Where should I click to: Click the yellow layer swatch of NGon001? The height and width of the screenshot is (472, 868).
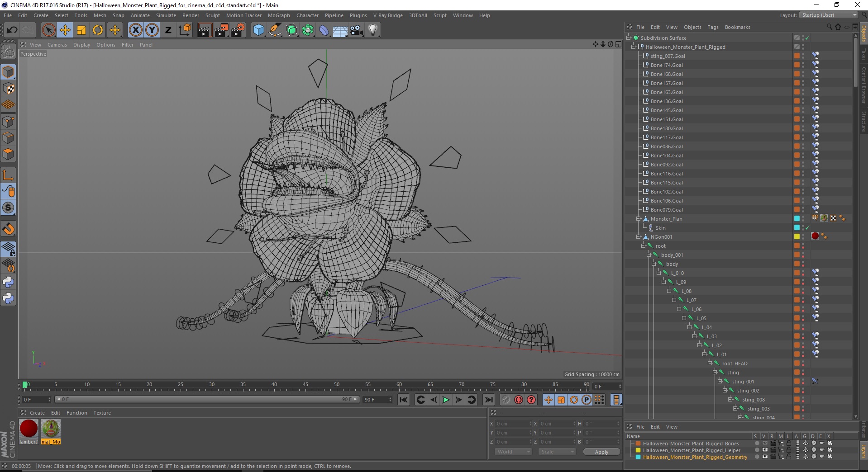tap(796, 236)
